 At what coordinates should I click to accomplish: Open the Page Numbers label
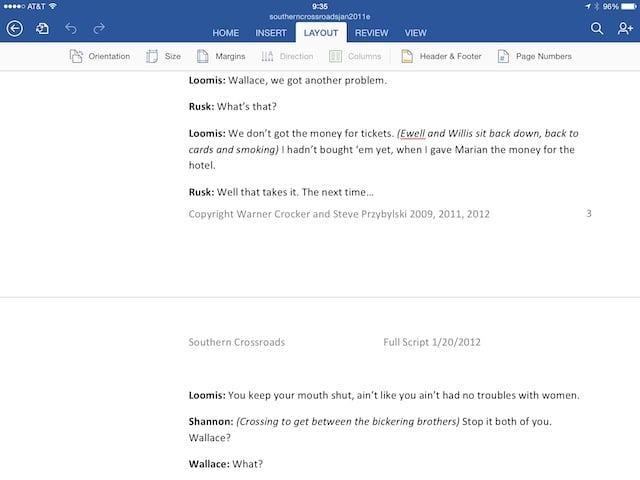click(543, 56)
